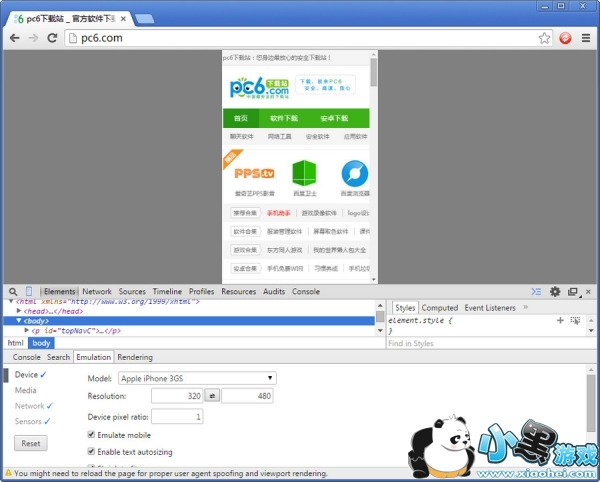The width and height of the screenshot is (600, 482).
Task: Click the body breadcrumb
Action: [x=41, y=343]
